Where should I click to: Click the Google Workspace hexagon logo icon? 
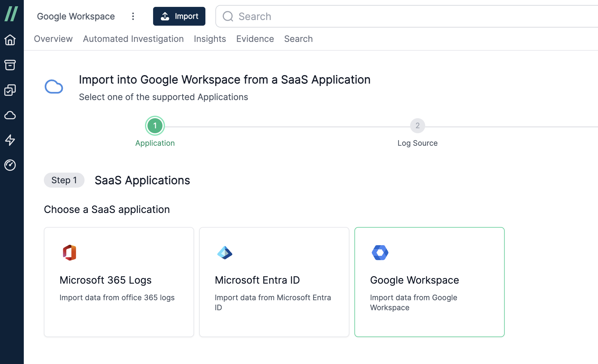tap(380, 253)
